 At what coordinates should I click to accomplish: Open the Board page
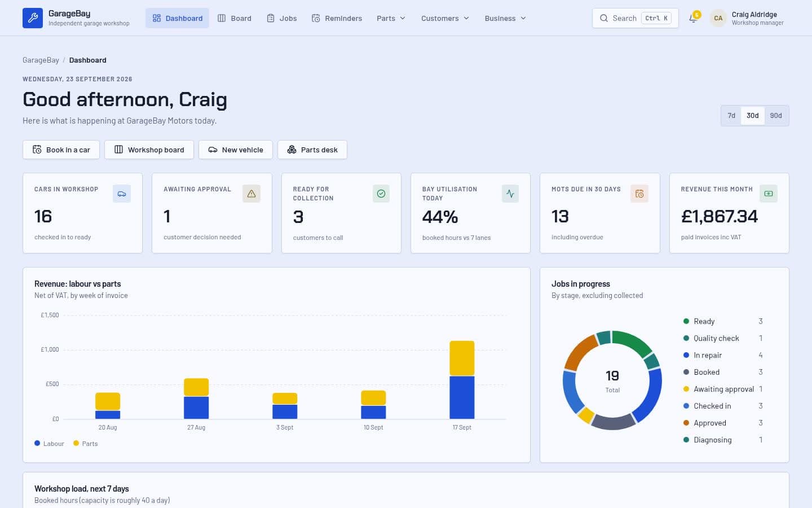pos(235,18)
